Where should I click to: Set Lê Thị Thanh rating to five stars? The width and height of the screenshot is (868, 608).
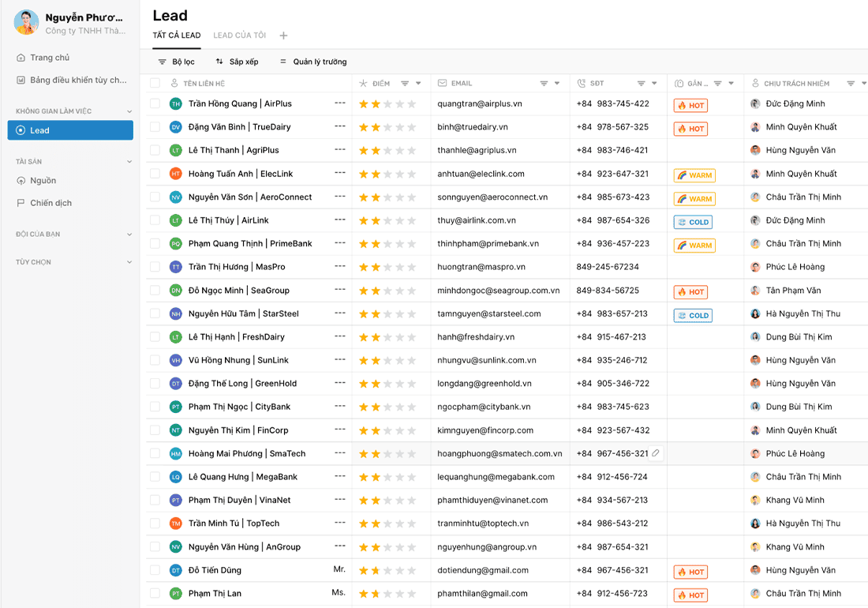tap(411, 150)
